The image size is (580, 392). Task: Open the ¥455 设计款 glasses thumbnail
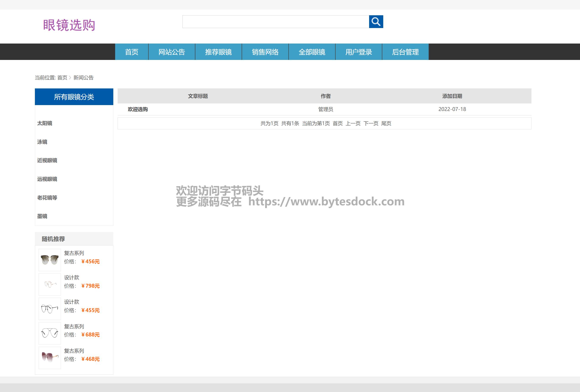click(50, 309)
